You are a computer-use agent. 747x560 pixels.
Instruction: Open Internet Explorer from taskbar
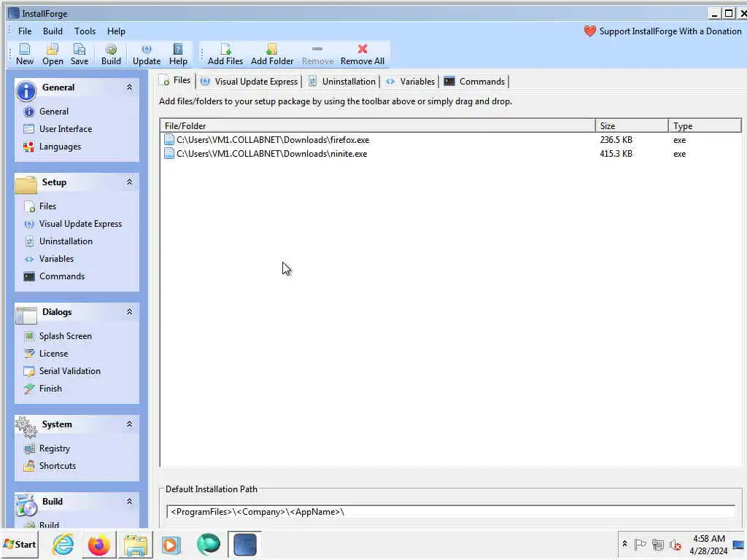tap(63, 544)
